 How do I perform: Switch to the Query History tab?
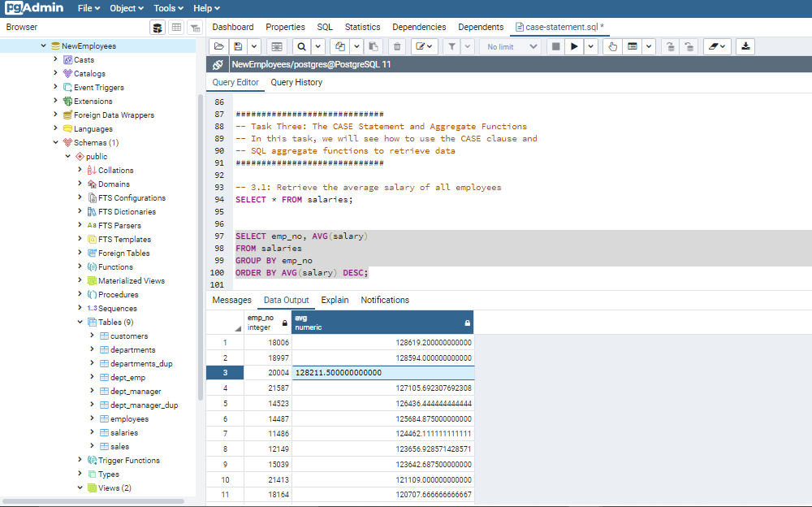tap(296, 82)
